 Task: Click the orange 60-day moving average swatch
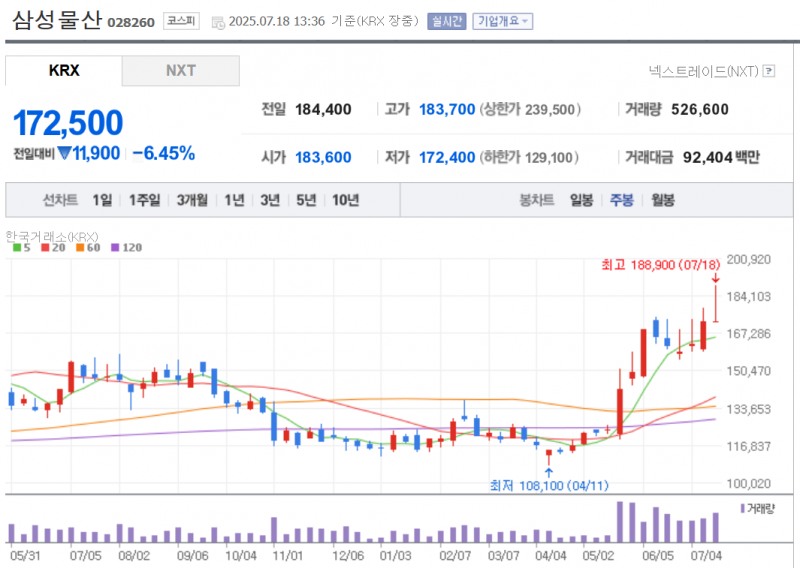79,247
